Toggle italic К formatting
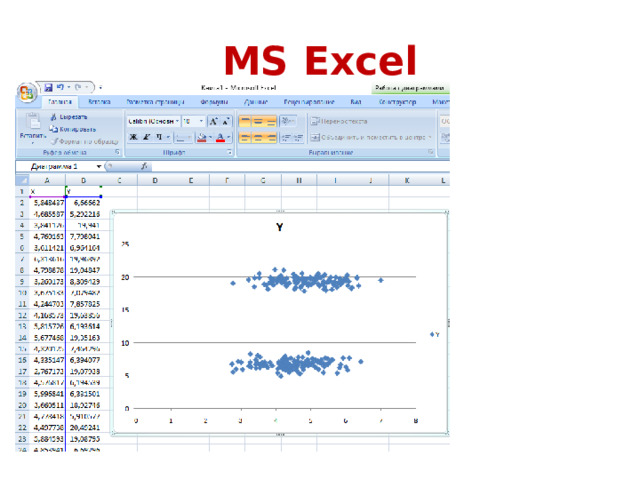 click(146, 137)
